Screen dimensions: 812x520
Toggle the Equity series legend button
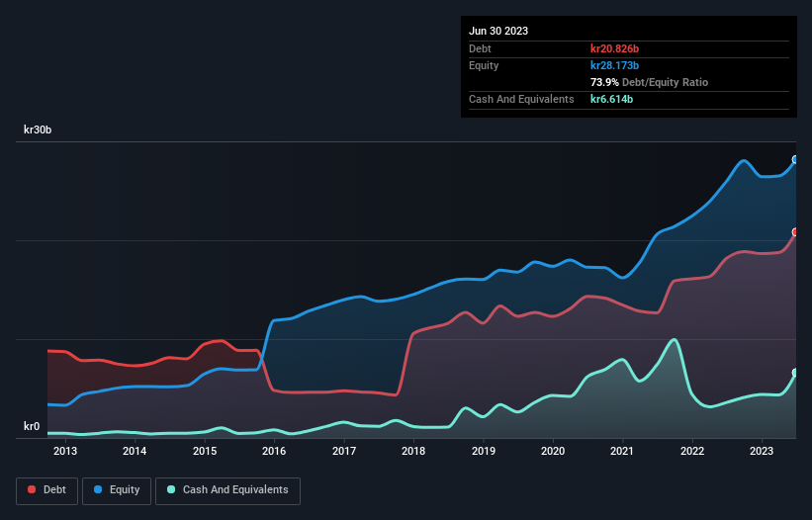point(117,490)
